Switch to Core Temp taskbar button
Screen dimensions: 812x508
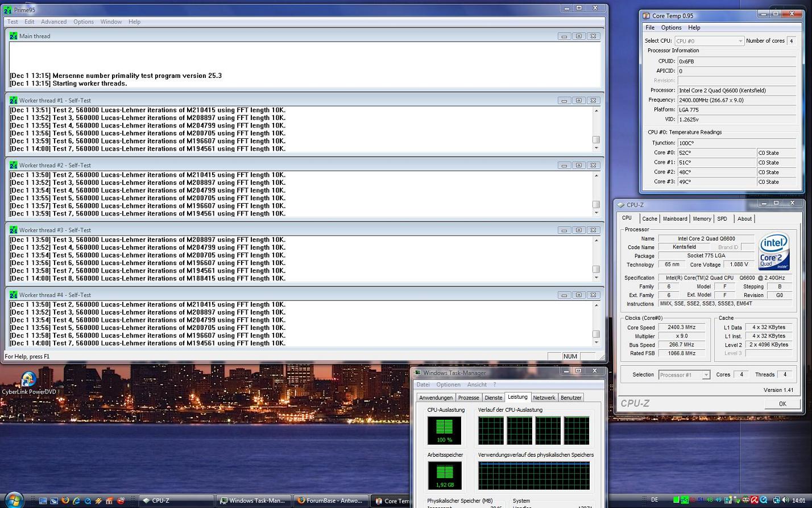[391, 501]
